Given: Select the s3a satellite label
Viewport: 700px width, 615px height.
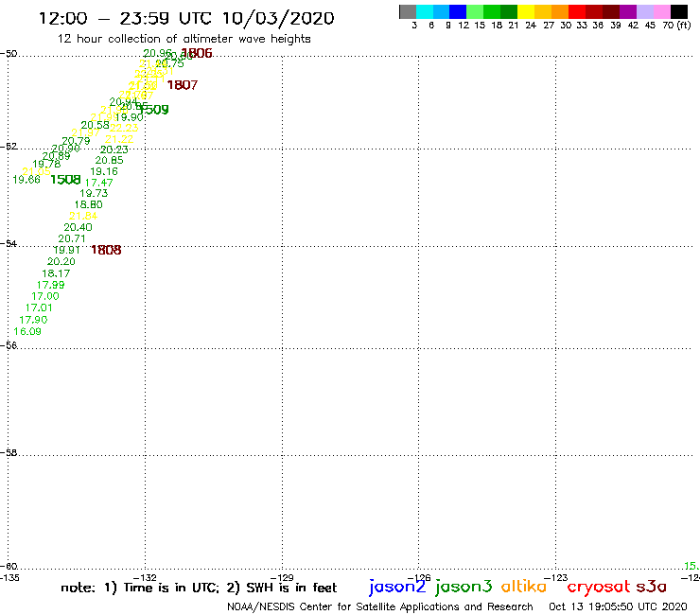Looking at the screenshot, I should click(651, 587).
